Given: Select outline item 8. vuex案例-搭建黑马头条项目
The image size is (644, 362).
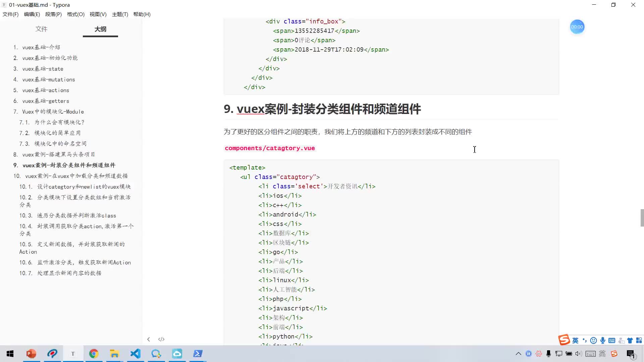Looking at the screenshot, I should tap(54, 155).
